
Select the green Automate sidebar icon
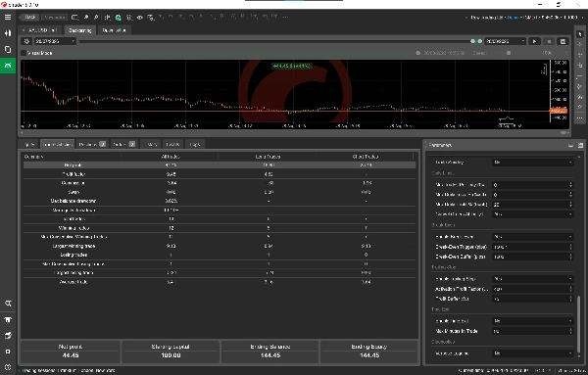tap(8, 66)
